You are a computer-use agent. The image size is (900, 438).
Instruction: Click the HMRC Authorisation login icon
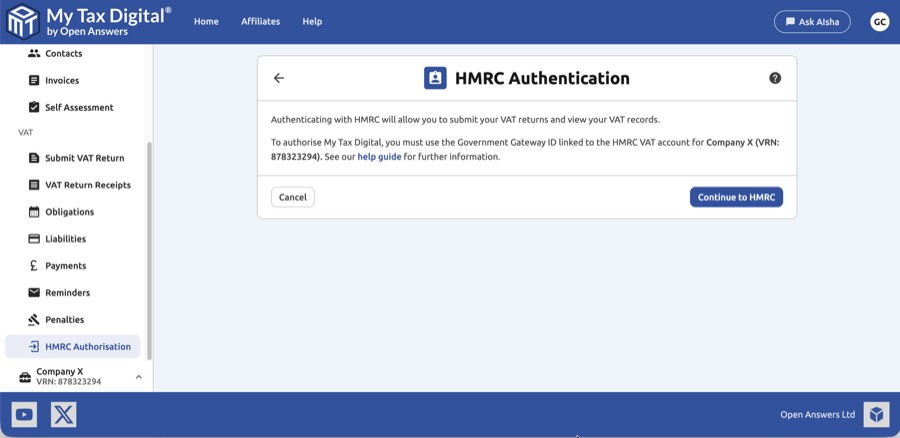pos(34,347)
